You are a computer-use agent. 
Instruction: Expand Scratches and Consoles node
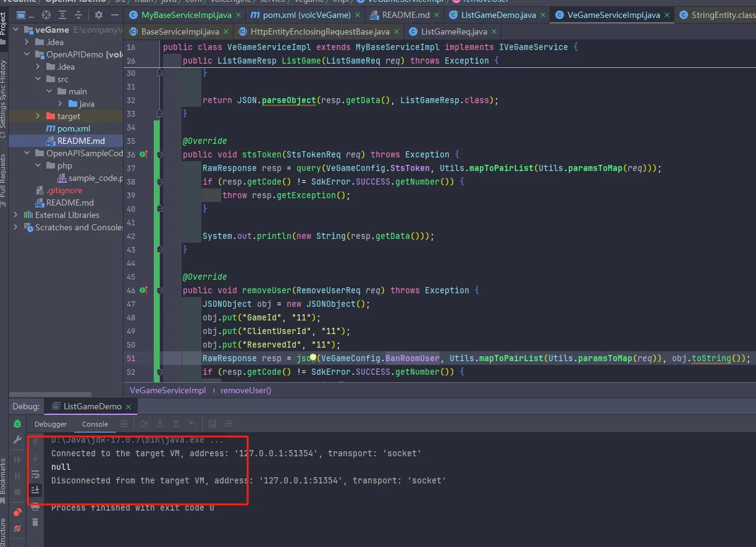pos(16,227)
